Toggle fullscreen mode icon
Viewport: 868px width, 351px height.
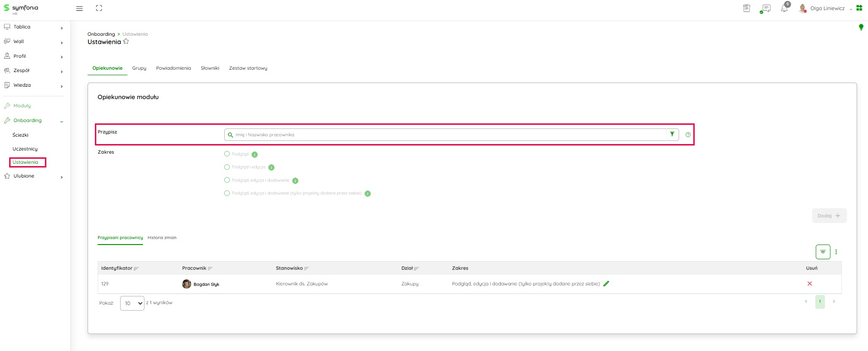pos(99,8)
